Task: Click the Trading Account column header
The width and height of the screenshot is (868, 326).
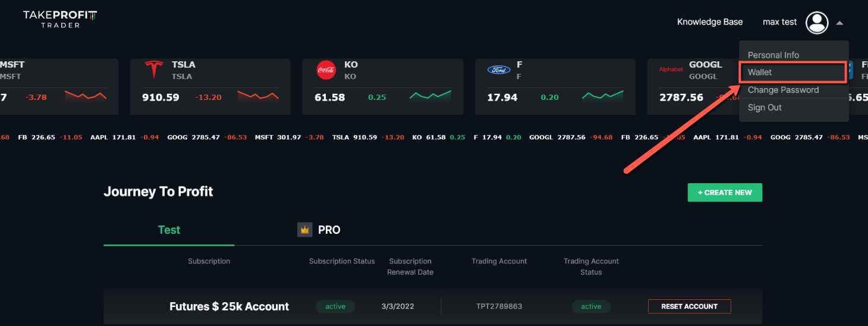Action: [499, 261]
